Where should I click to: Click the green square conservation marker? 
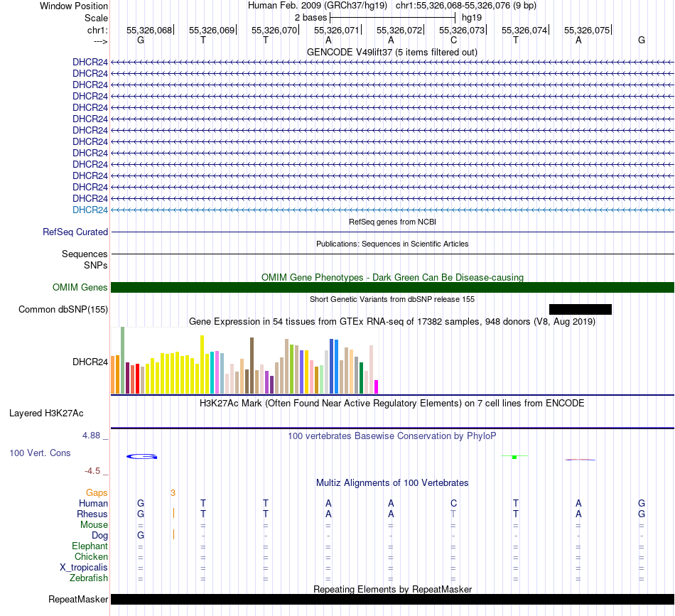pos(514,457)
